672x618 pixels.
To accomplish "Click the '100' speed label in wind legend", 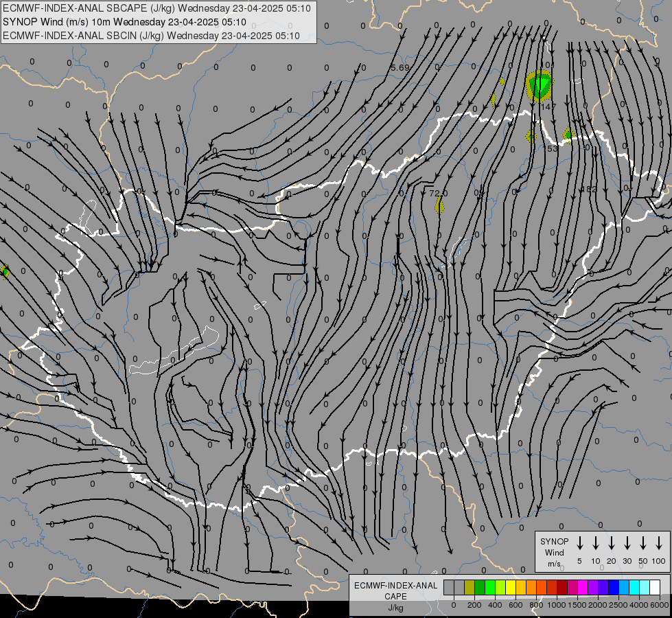I will click(x=659, y=561).
